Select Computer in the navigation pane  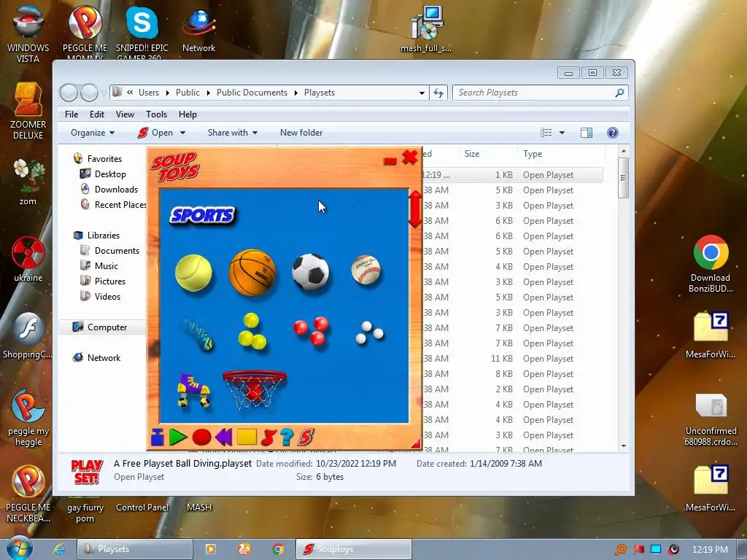tap(107, 327)
